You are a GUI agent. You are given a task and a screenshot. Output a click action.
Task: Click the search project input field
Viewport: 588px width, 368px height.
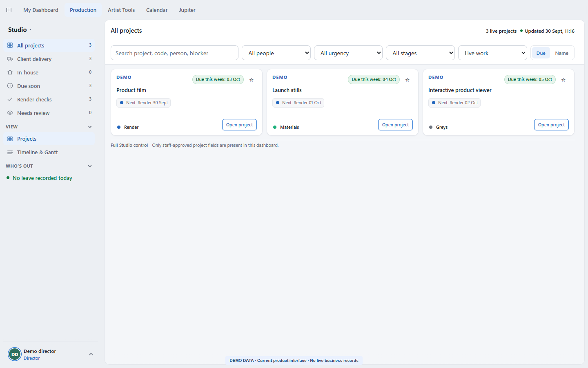174,53
